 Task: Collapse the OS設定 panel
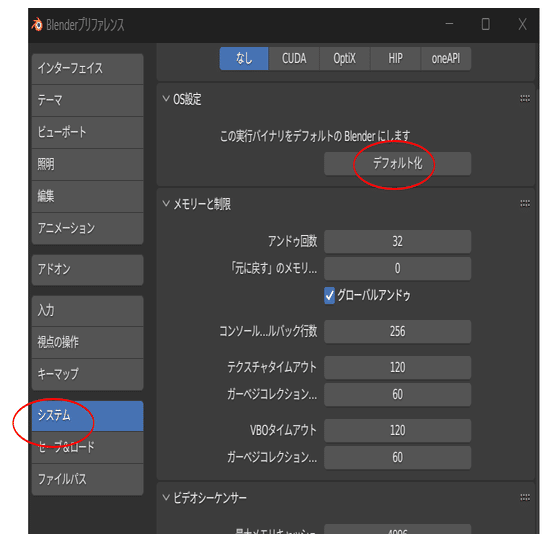point(166,99)
